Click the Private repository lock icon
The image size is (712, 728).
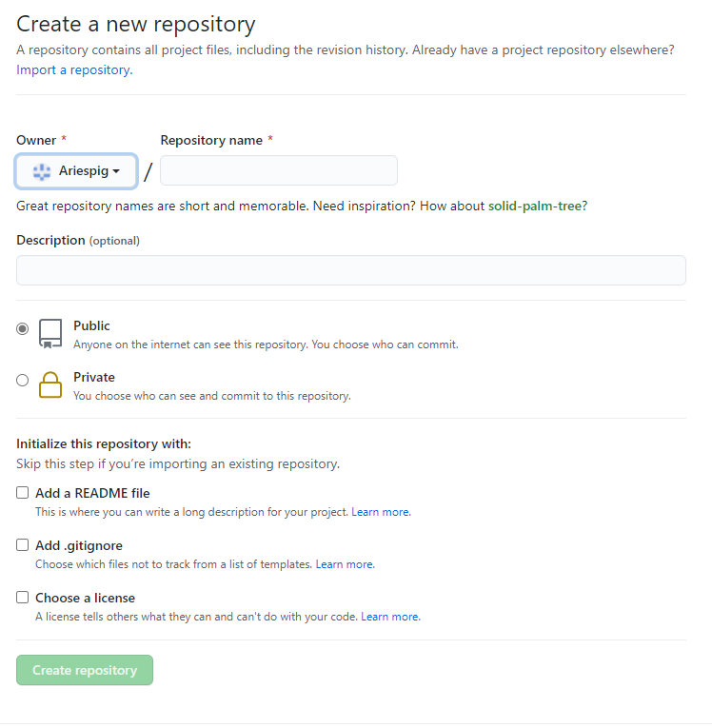pyautogui.click(x=50, y=384)
